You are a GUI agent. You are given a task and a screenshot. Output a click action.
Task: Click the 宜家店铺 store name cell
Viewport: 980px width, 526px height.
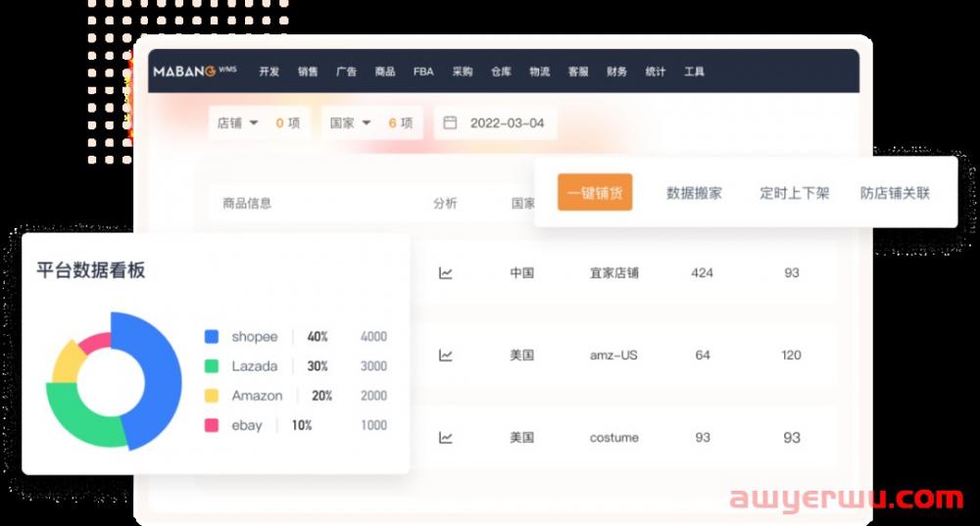(x=614, y=273)
